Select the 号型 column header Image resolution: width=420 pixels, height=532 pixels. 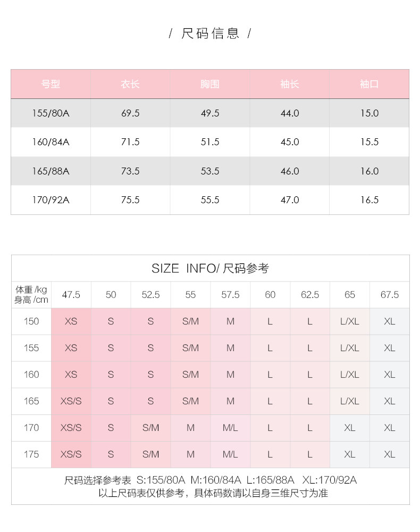point(51,84)
